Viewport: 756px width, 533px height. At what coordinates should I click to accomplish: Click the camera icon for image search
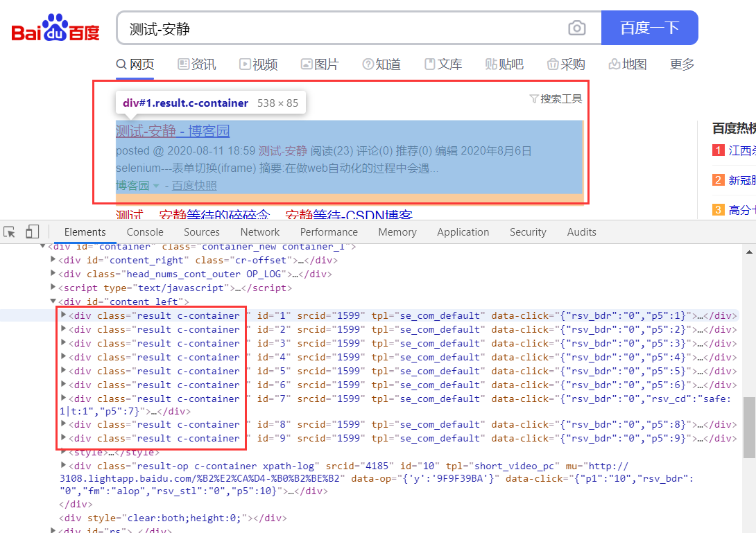(x=577, y=28)
